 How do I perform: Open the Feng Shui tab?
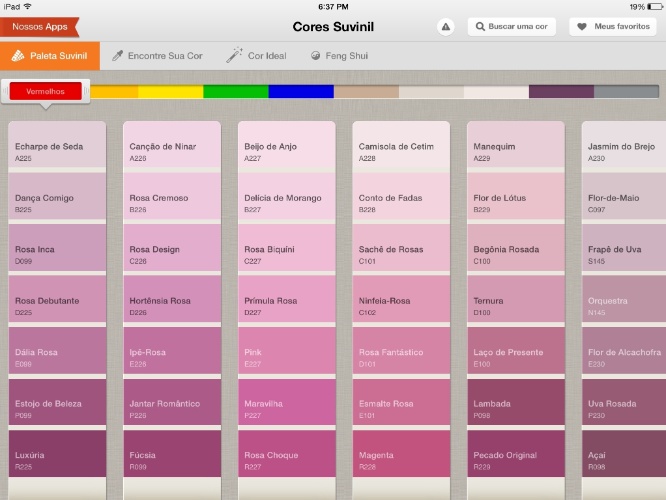(x=339, y=56)
